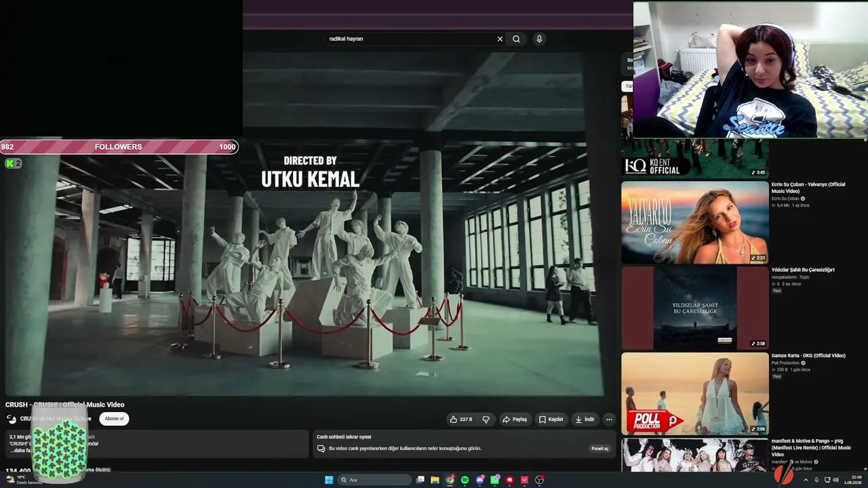The height and width of the screenshot is (488, 868).
Task: Open the 'manifest & Motive & Pango – pVg' title
Action: (x=811, y=447)
